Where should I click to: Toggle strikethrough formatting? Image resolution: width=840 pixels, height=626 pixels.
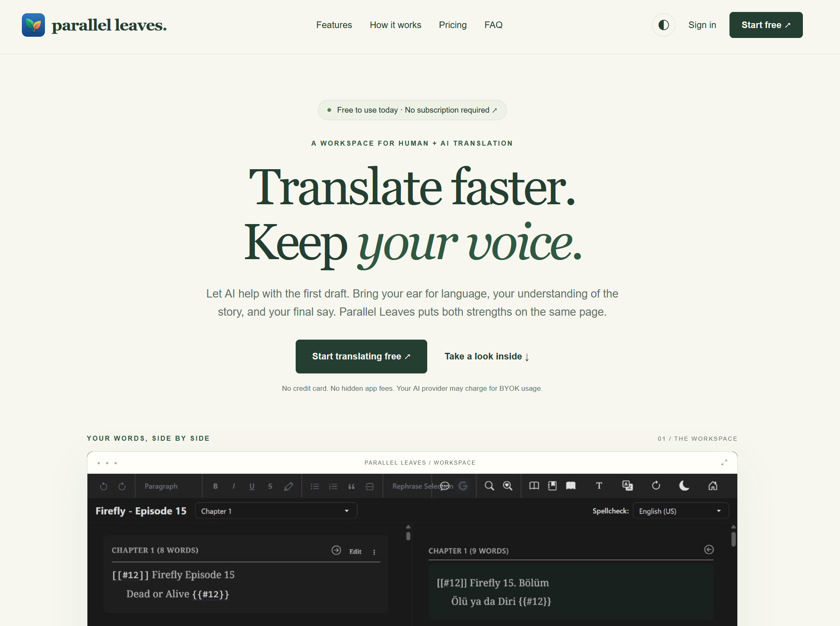pyautogui.click(x=270, y=486)
